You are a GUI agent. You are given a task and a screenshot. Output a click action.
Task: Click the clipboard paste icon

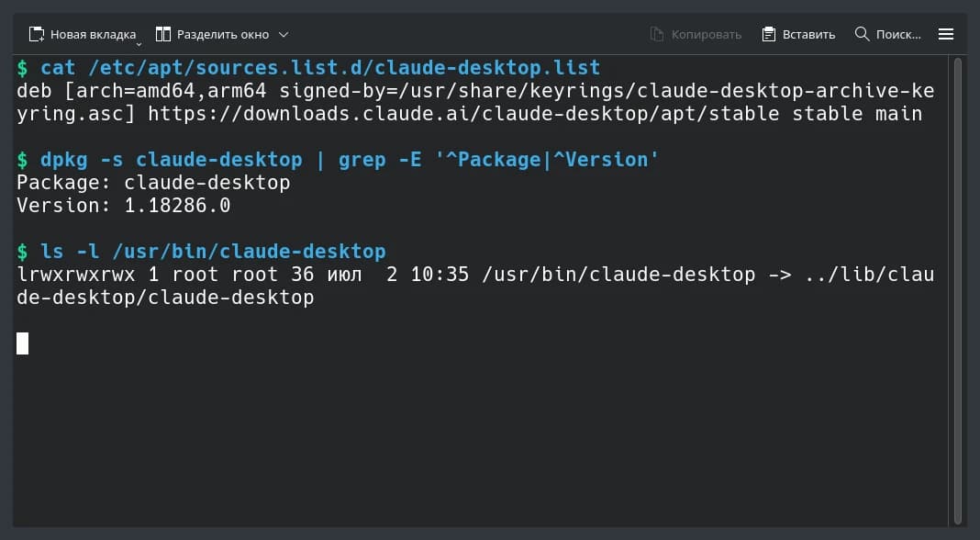(768, 34)
